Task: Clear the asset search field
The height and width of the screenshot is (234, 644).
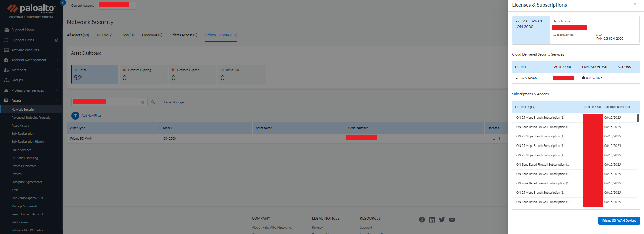Action: (143, 102)
